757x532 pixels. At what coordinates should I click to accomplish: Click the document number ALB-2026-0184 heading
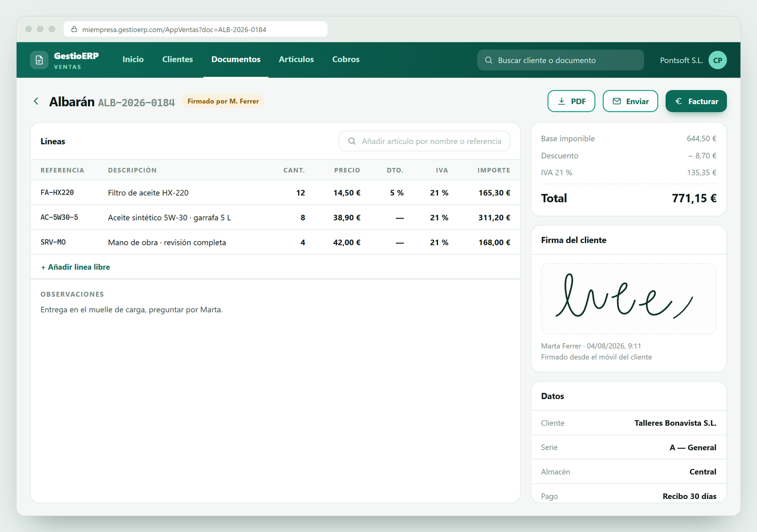[x=136, y=102]
